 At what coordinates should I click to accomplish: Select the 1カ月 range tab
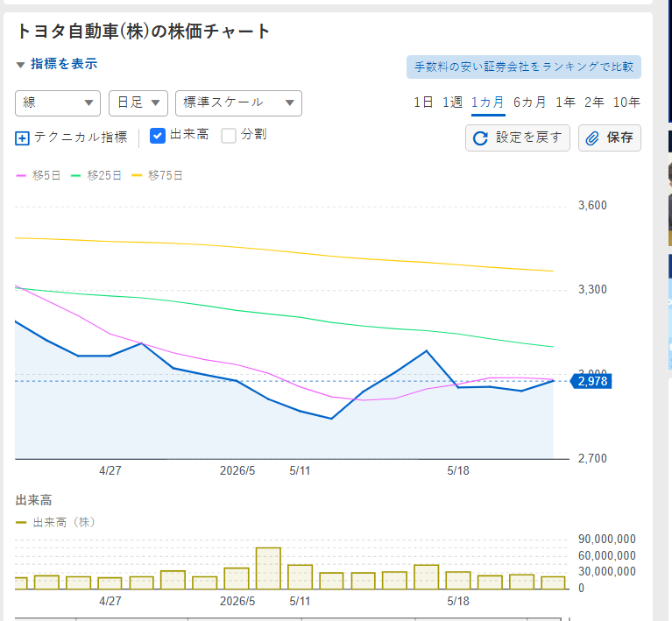click(488, 102)
